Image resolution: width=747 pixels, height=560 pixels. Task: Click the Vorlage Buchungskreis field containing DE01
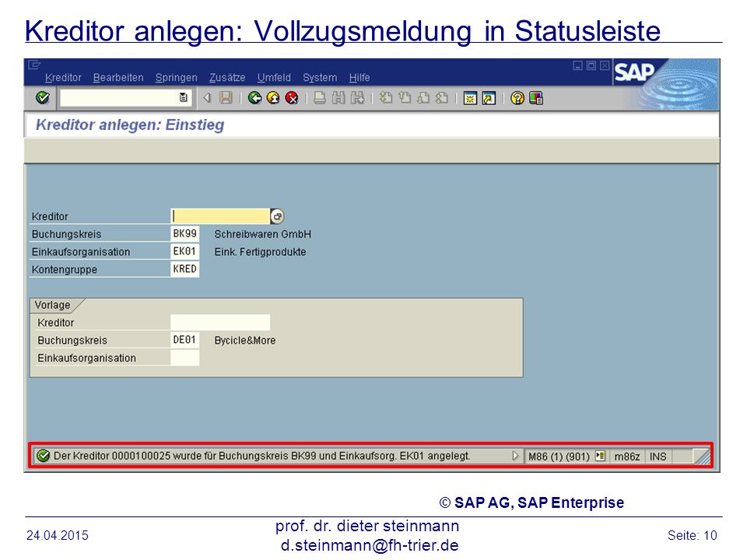click(185, 340)
